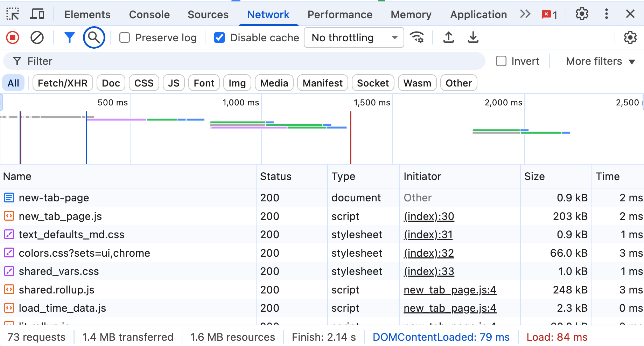The image size is (644, 346).
Task: Import HAR file with upload icon
Action: (x=449, y=37)
